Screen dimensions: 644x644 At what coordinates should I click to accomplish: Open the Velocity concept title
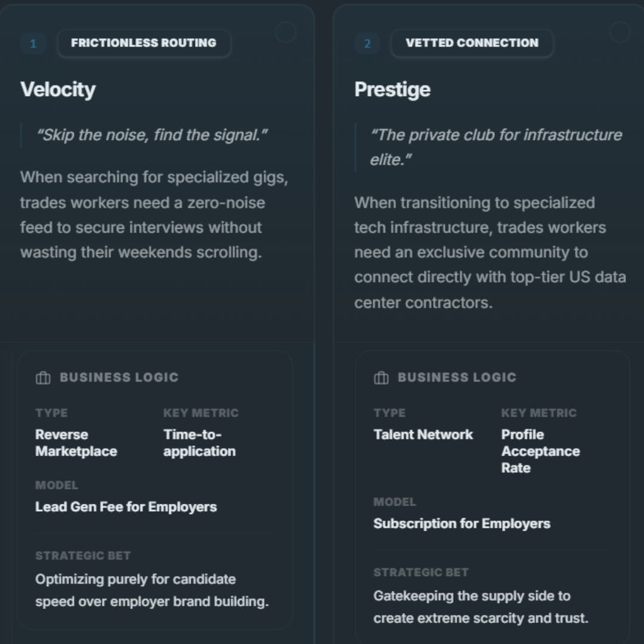(x=58, y=89)
